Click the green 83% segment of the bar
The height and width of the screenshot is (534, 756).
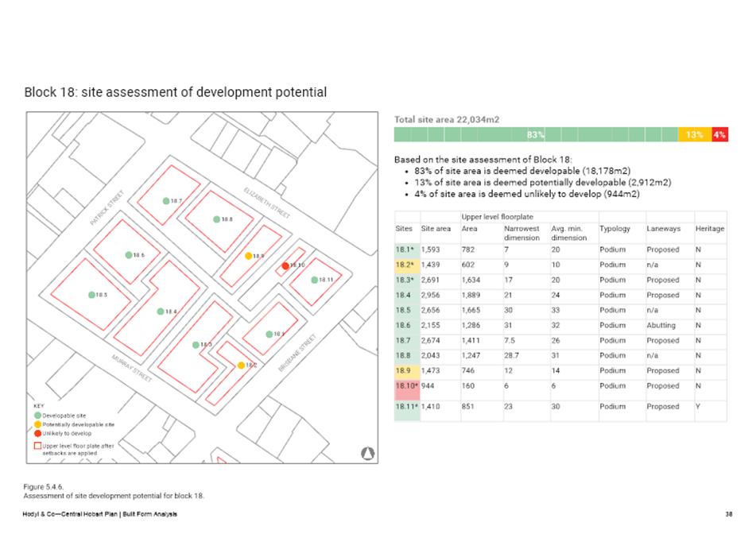click(536, 134)
